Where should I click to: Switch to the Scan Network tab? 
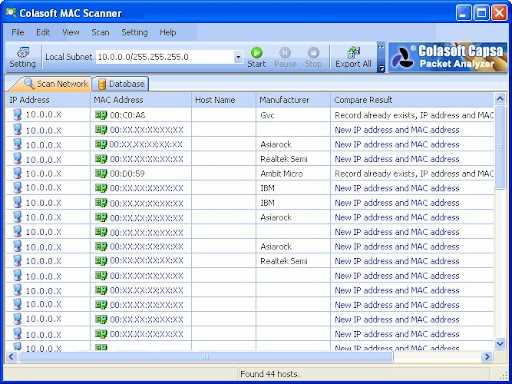[50, 84]
